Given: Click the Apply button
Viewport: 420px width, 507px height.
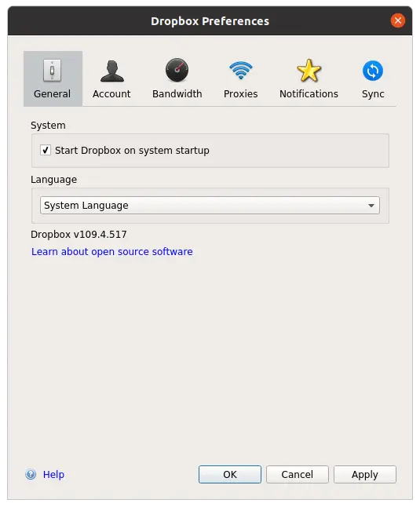Looking at the screenshot, I should click(x=365, y=474).
